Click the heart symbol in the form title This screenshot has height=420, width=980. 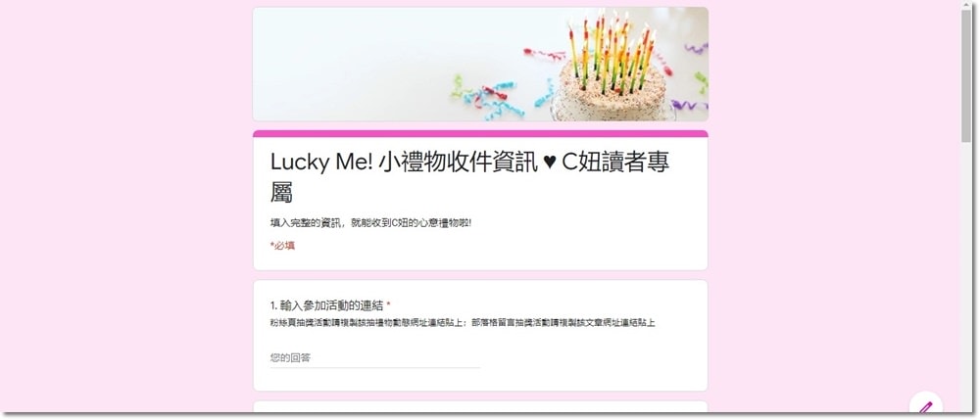coord(549,163)
